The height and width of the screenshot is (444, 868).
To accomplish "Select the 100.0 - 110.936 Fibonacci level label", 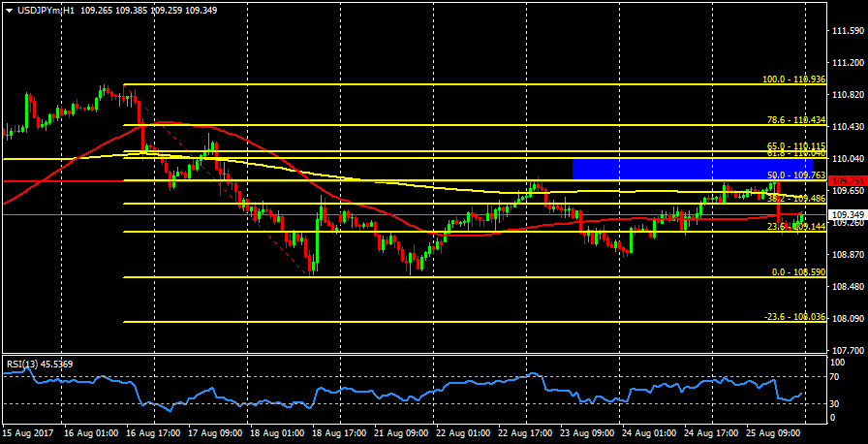I will [794, 79].
